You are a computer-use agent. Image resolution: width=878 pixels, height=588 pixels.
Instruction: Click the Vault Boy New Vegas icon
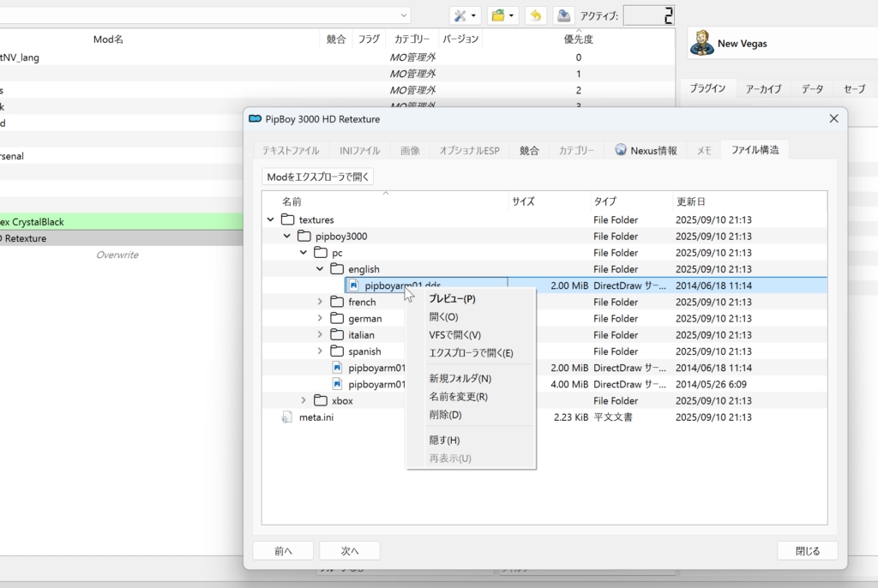pos(702,44)
